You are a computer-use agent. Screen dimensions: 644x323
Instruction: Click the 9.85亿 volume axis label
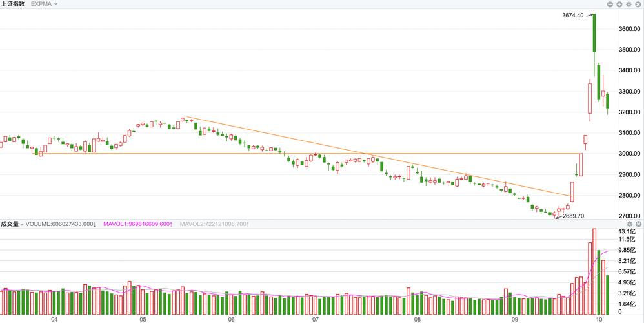(627, 250)
